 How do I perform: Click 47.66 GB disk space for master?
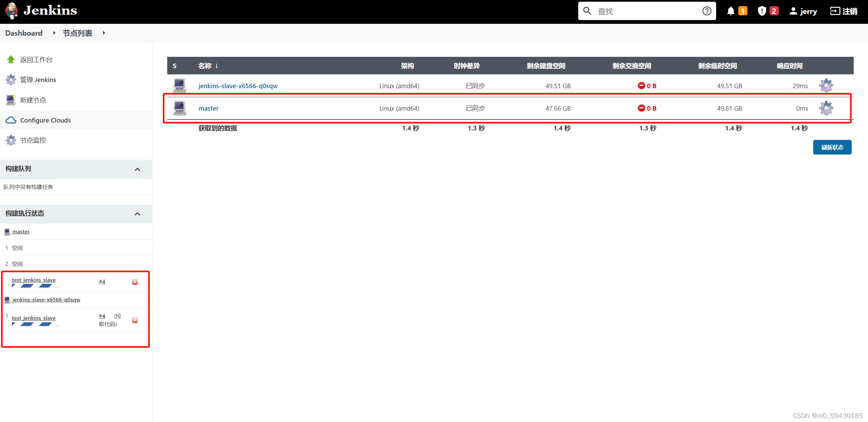pos(558,108)
